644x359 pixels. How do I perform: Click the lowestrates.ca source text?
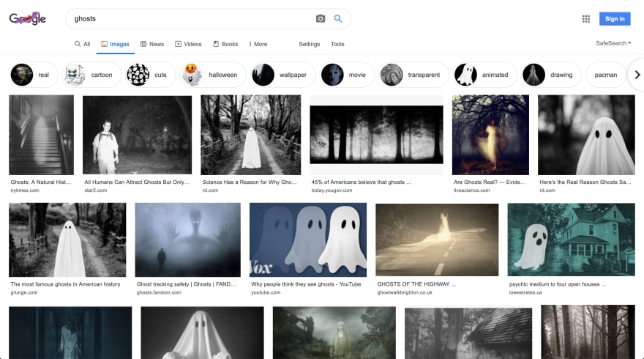tap(525, 292)
